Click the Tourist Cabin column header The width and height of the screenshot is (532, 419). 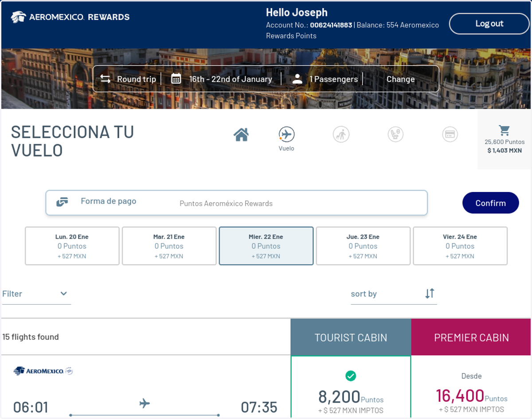click(351, 337)
